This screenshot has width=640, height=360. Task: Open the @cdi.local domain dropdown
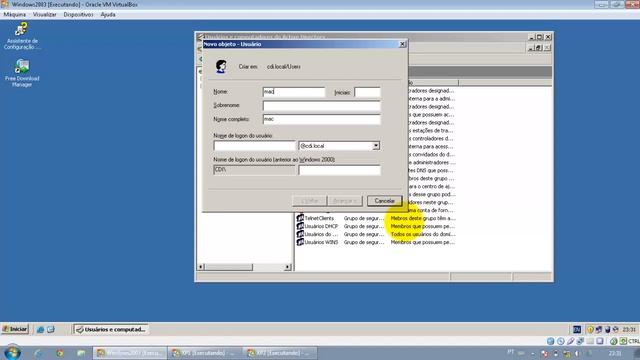(x=376, y=146)
